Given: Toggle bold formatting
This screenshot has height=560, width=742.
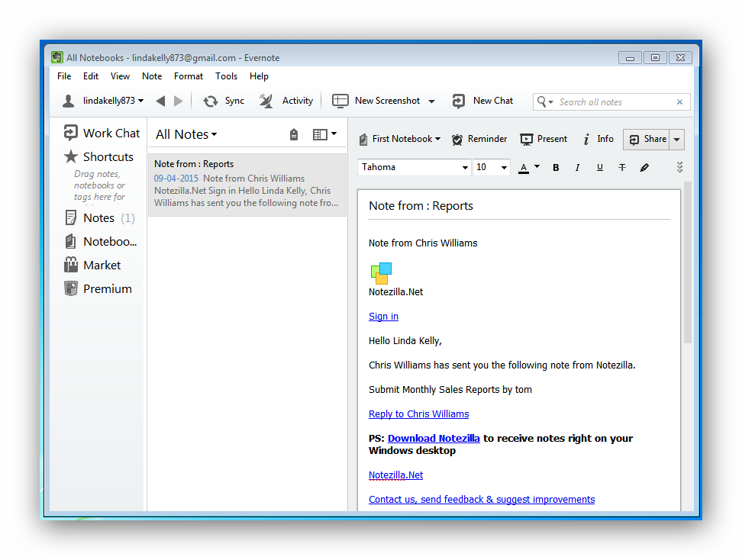Looking at the screenshot, I should 556,167.
